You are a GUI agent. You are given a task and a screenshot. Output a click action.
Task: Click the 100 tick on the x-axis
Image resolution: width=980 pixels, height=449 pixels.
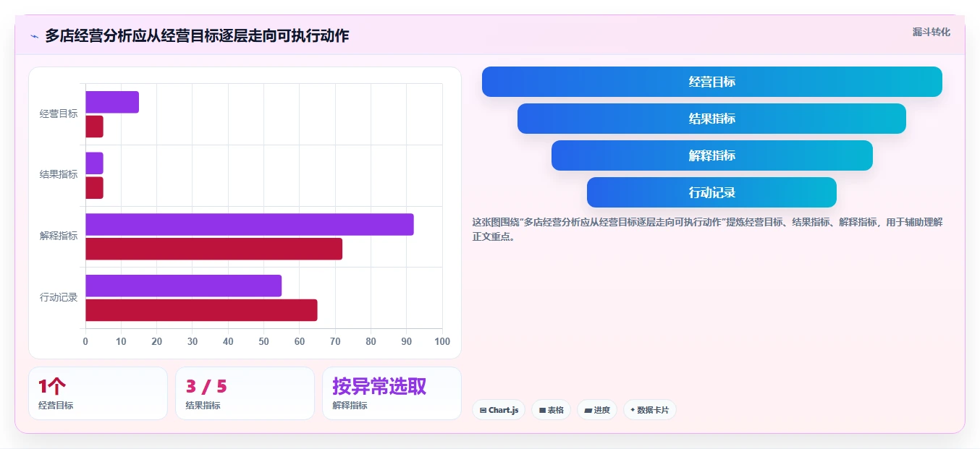point(442,341)
